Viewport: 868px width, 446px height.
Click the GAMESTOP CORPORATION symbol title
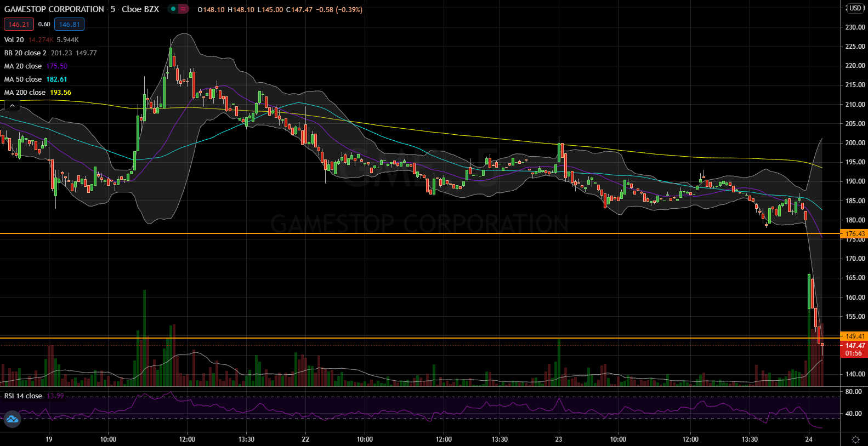(54, 9)
